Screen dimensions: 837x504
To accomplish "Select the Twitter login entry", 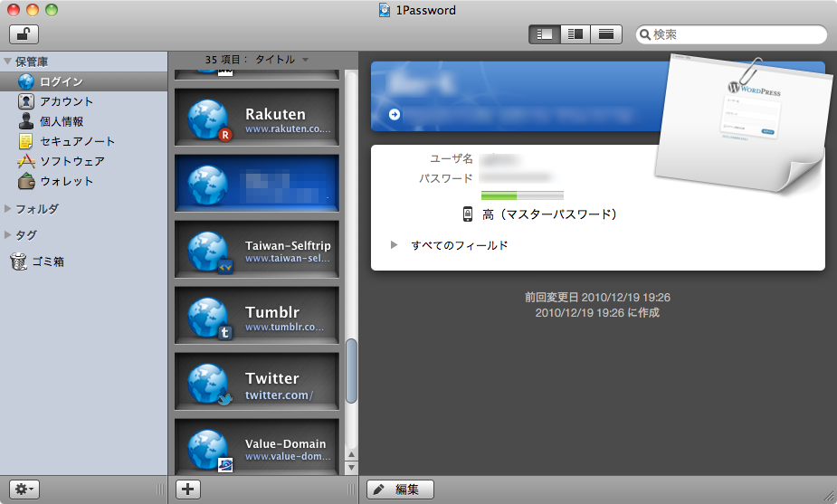I will pyautogui.click(x=257, y=381).
